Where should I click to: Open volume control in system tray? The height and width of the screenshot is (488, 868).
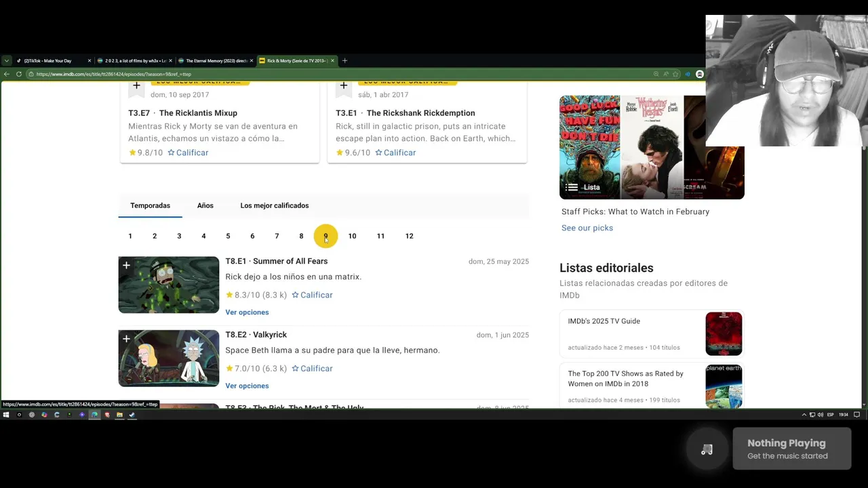click(x=821, y=415)
